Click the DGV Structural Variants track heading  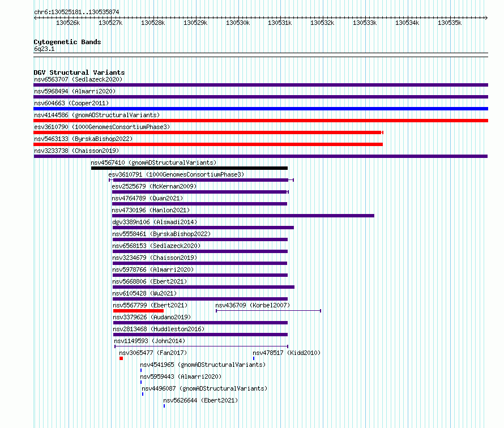coord(79,72)
